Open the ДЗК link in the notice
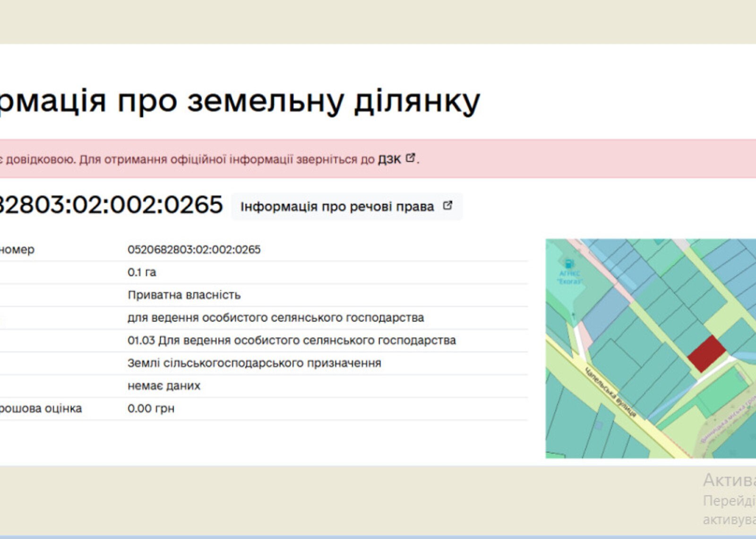The image size is (756, 539). (389, 160)
